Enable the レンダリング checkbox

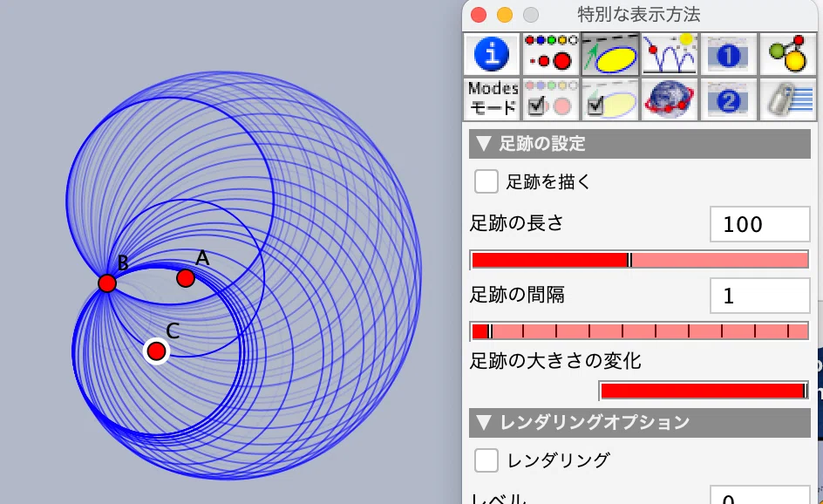486,460
